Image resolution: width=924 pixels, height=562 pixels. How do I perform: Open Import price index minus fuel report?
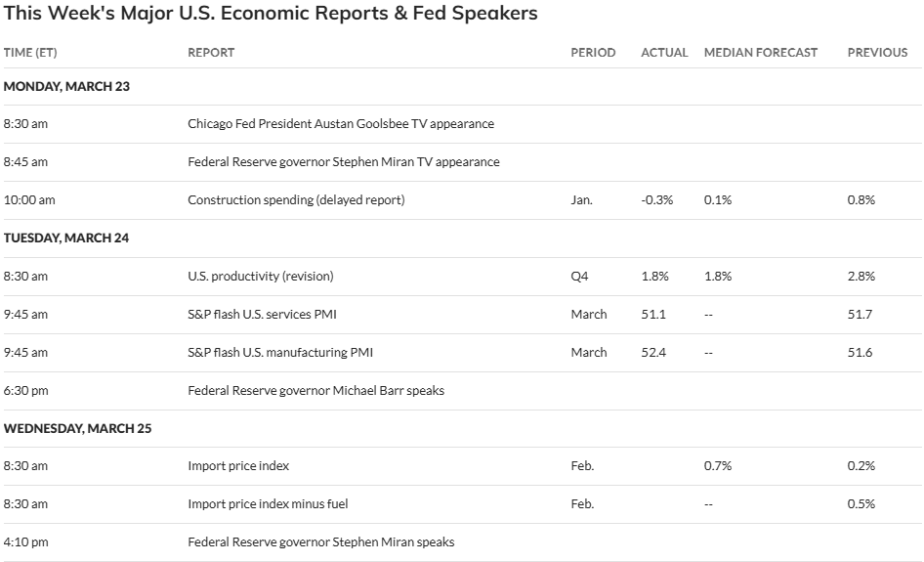(x=268, y=504)
